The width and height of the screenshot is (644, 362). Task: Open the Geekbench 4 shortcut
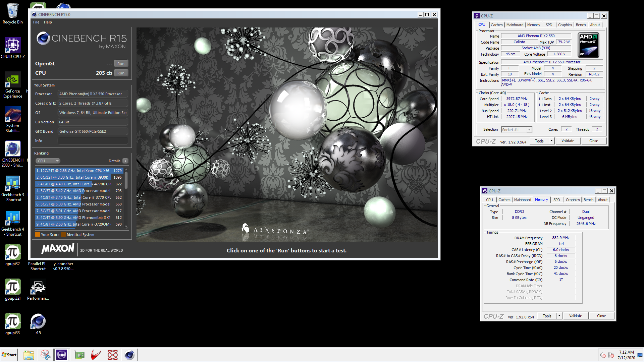tap(13, 223)
